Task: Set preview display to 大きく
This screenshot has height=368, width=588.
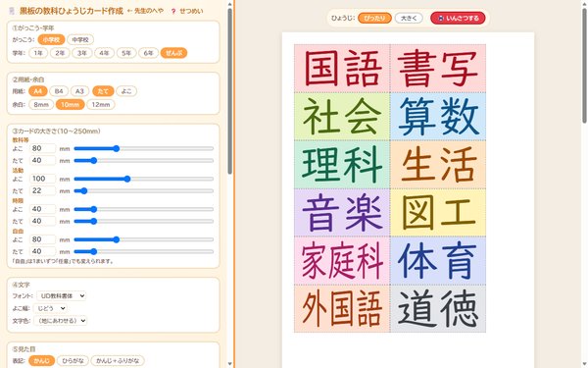Action: pyautogui.click(x=409, y=18)
